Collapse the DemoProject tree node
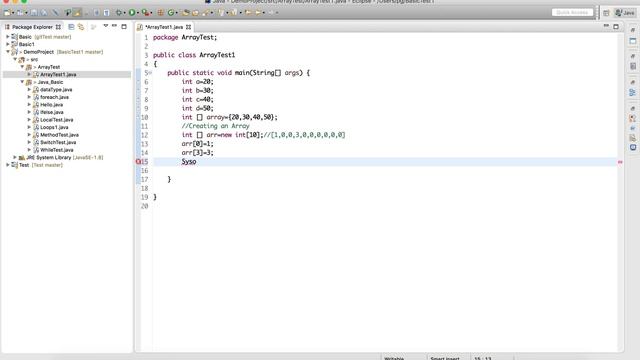Screen dimensions: 640x360 (8, 52)
